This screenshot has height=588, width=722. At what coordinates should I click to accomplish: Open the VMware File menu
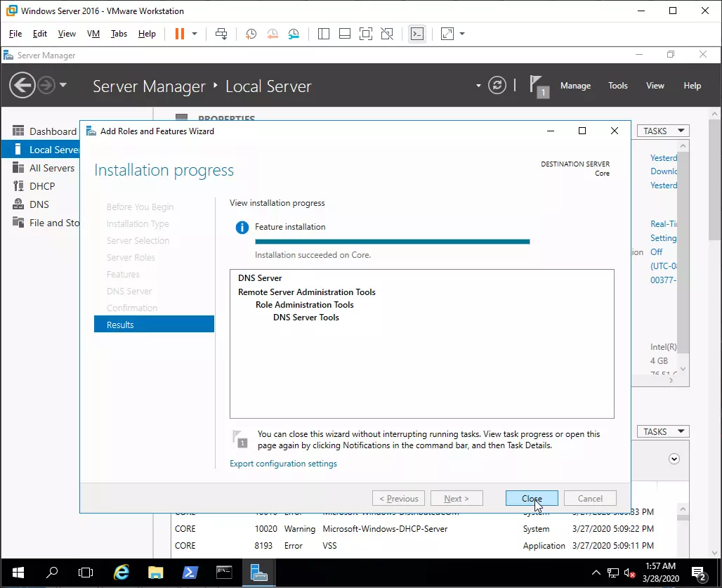click(15, 34)
